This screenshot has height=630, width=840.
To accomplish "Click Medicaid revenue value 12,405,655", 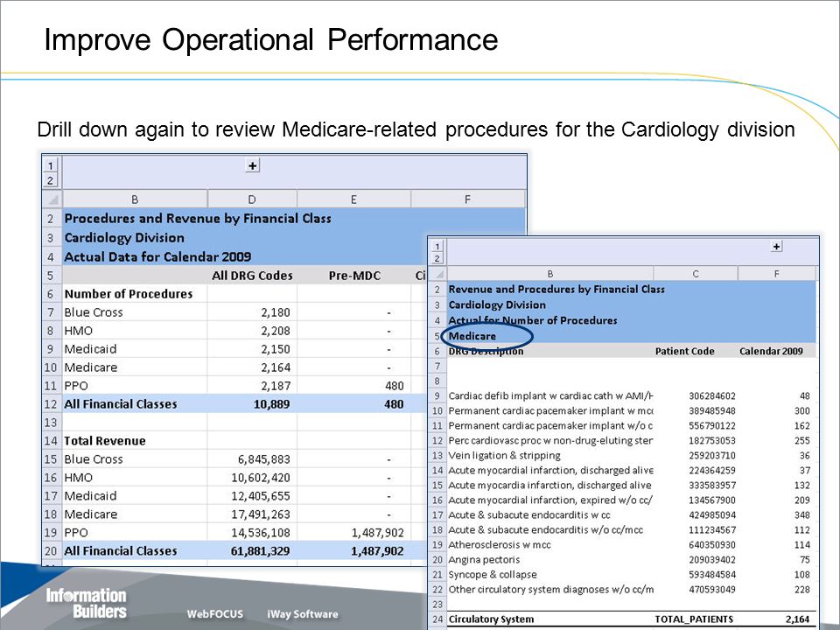I will tap(261, 496).
